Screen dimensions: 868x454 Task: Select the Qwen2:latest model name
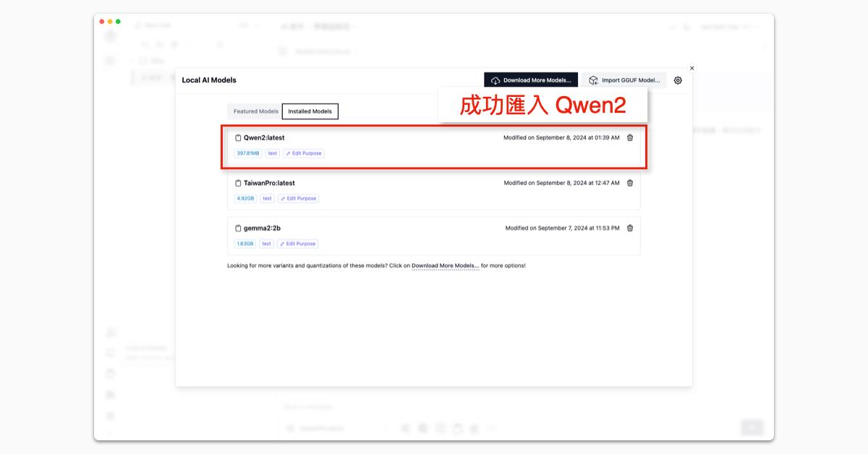click(264, 137)
